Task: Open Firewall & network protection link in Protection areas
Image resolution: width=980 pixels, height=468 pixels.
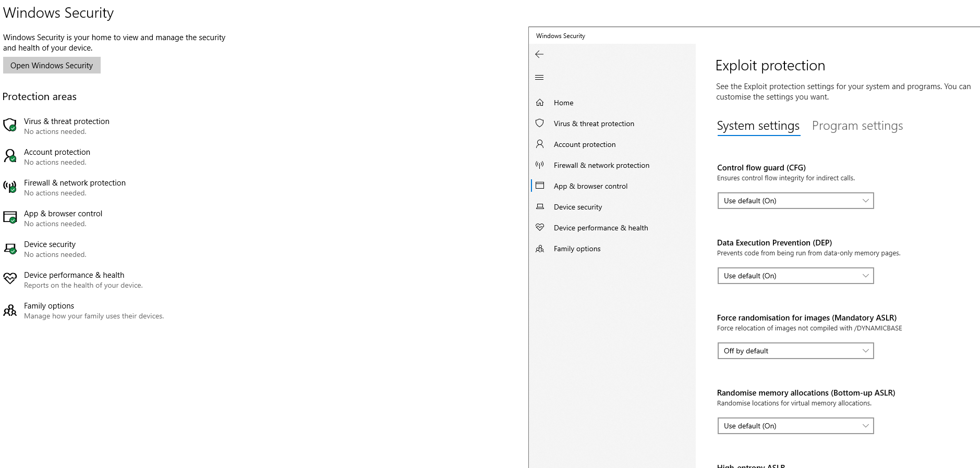Action: [75, 183]
